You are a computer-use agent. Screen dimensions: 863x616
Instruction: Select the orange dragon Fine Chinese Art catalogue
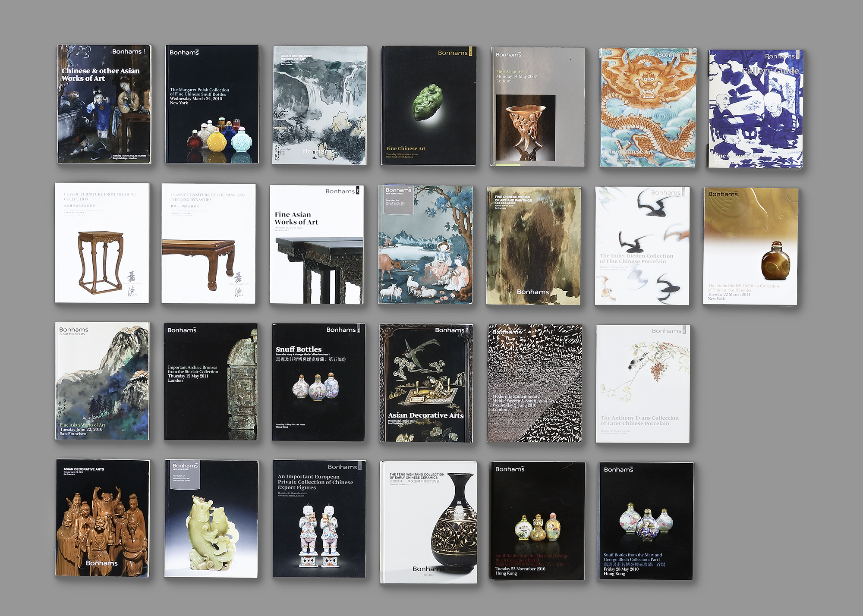click(x=648, y=108)
